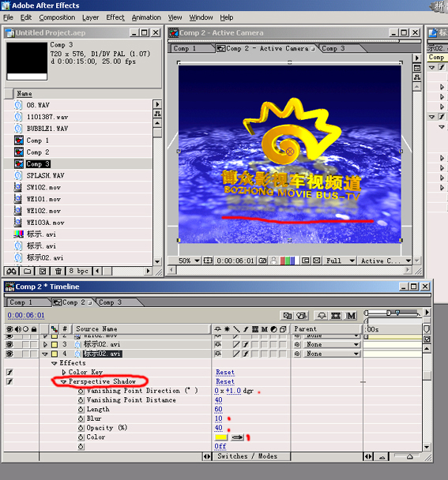Open the Animation menu
The image size is (448, 480).
click(x=146, y=17)
